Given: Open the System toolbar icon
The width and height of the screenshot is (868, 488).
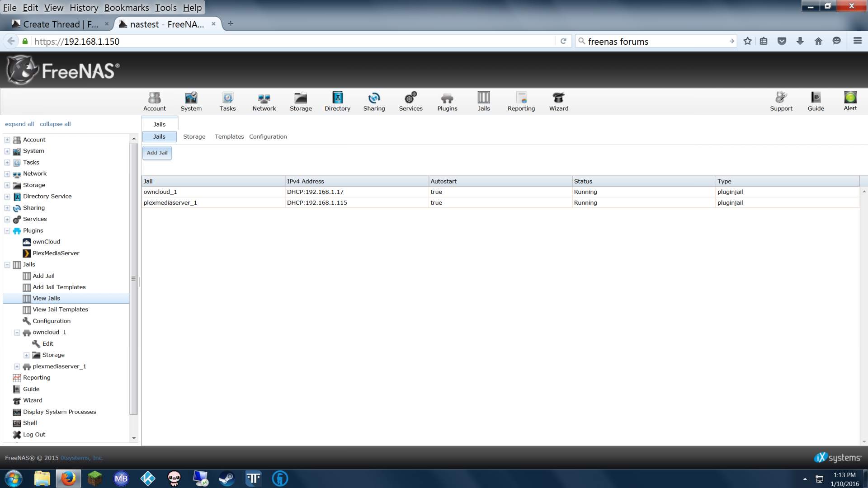Looking at the screenshot, I should [x=191, y=102].
